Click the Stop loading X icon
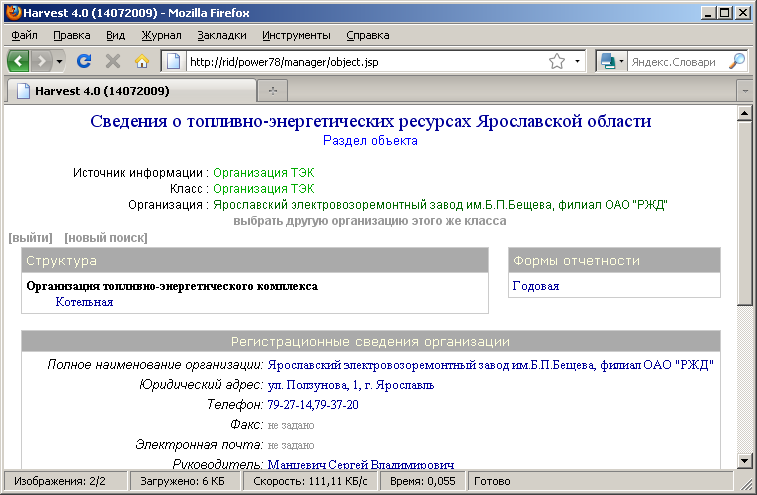757x495 pixels. (112, 61)
